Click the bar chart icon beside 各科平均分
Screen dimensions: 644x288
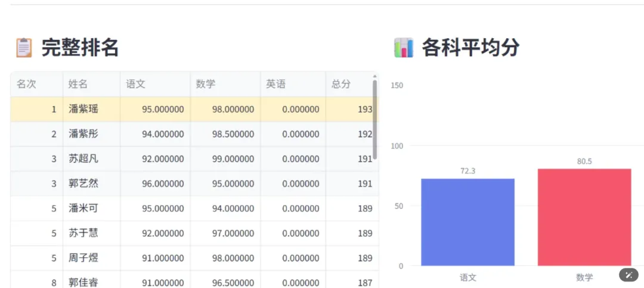(404, 48)
